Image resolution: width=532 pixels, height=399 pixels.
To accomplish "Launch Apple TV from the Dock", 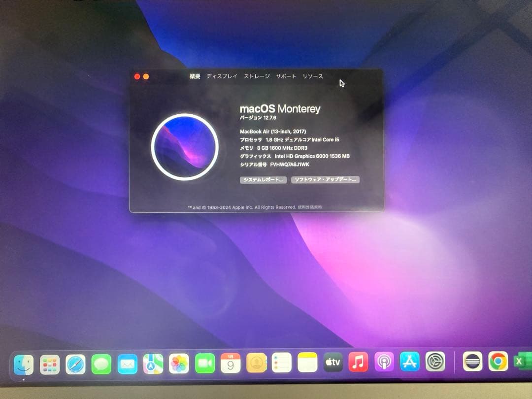I will [x=333, y=362].
